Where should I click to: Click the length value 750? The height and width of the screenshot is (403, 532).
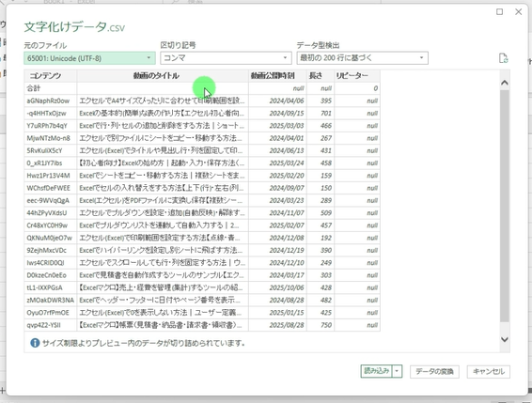pos(321,325)
